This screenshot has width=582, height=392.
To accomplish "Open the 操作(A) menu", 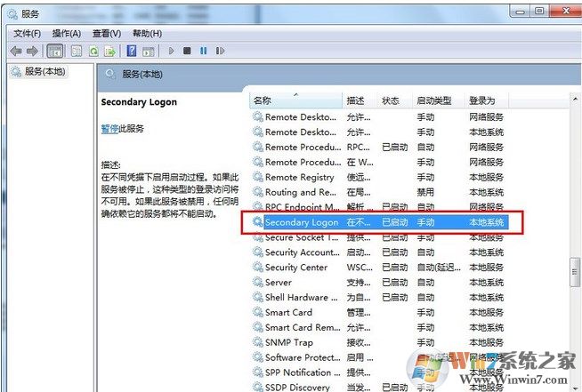I will click(x=67, y=34).
